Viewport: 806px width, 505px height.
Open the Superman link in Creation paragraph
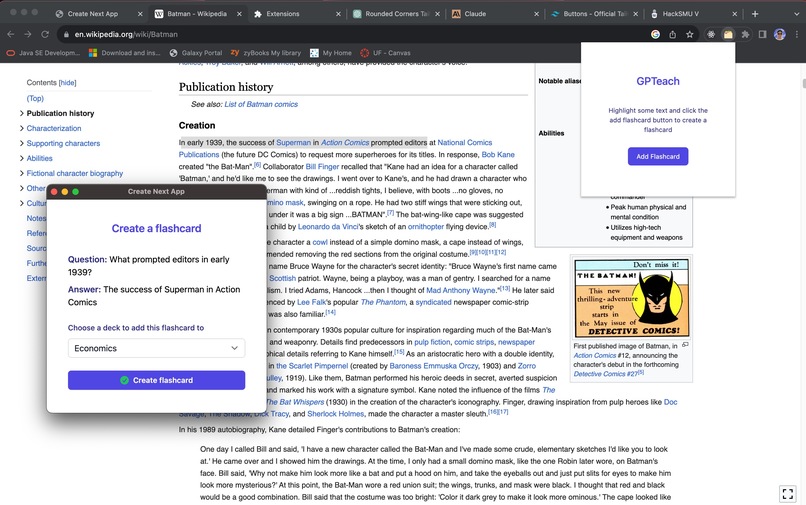pos(294,142)
